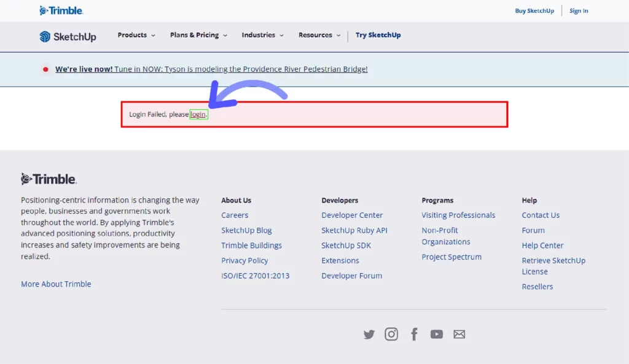Expand the Industries menu
Screen dimensions: 629x364
[262, 35]
